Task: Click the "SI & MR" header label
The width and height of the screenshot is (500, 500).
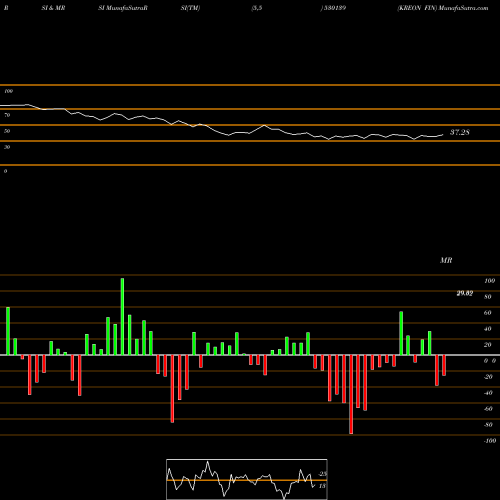Action: pos(53,8)
